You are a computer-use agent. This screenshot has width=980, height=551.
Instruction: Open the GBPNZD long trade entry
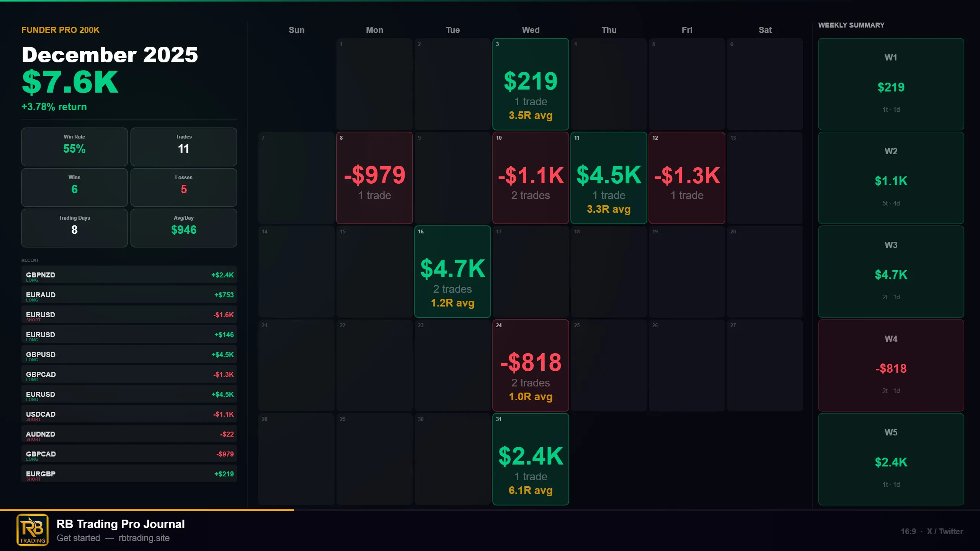tap(129, 275)
